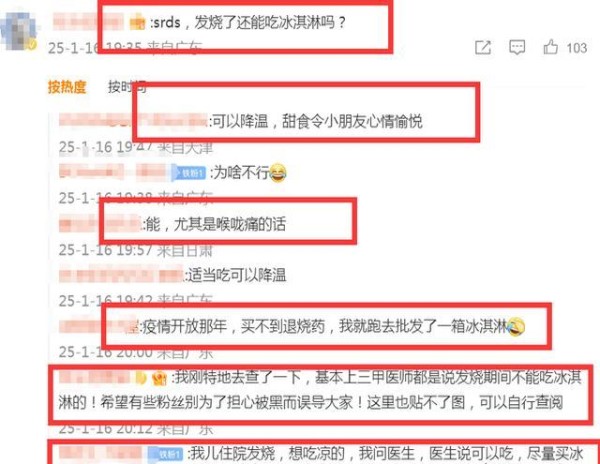
Task: Select the reply 可以降温，甜食令小朋友心情愉悦
Action: pyautogui.click(x=318, y=122)
